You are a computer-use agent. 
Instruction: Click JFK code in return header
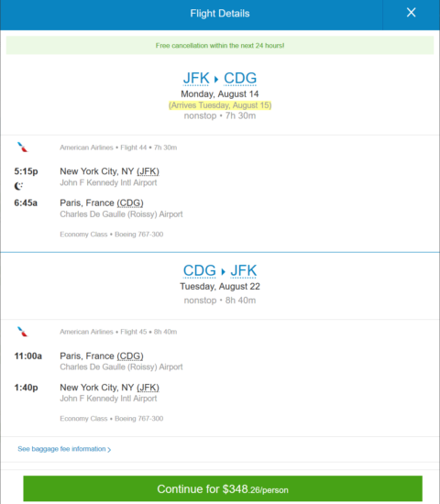tap(244, 270)
